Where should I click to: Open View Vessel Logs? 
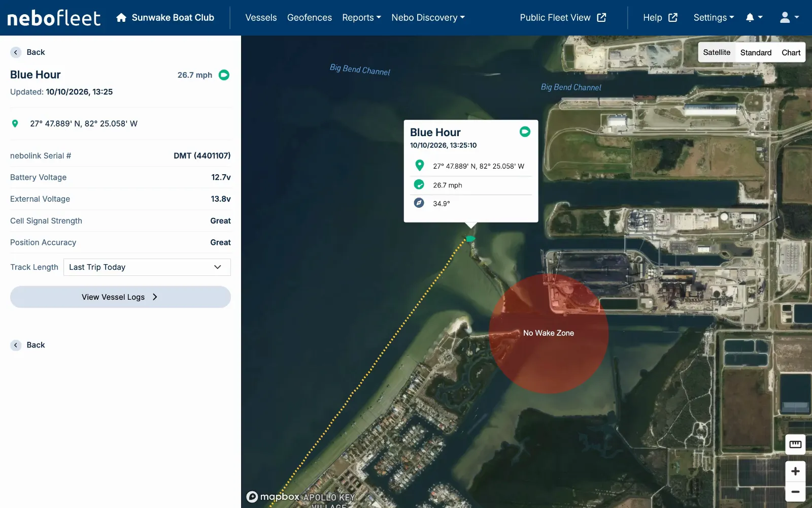tap(120, 297)
